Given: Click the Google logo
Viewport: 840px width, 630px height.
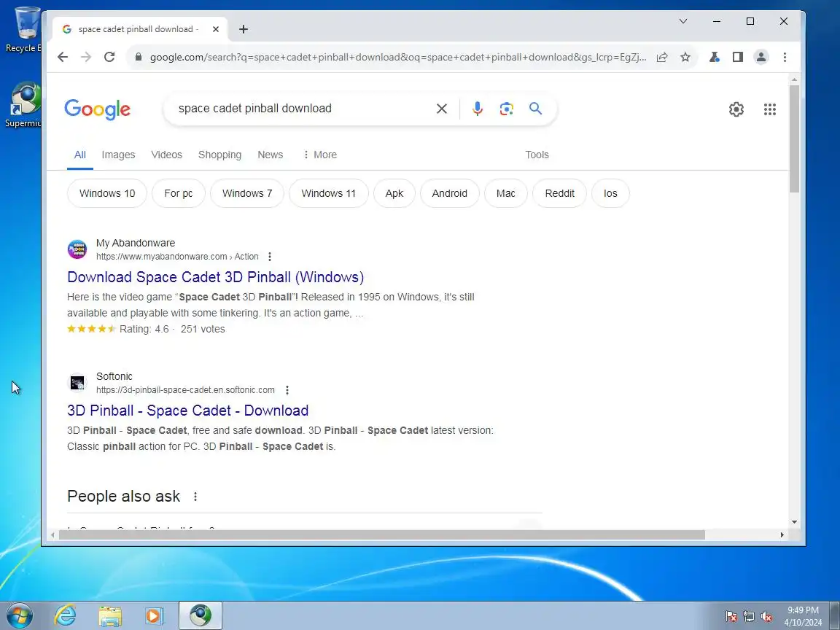Looking at the screenshot, I should 98,109.
